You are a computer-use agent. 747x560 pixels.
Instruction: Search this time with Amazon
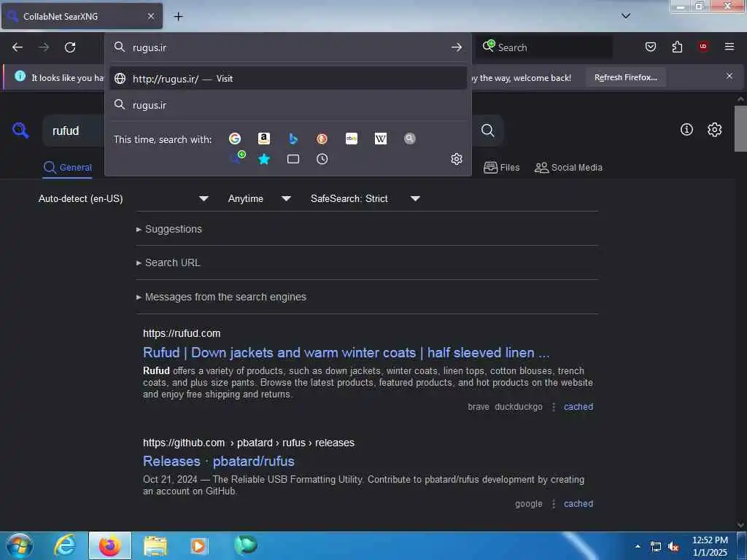(264, 139)
